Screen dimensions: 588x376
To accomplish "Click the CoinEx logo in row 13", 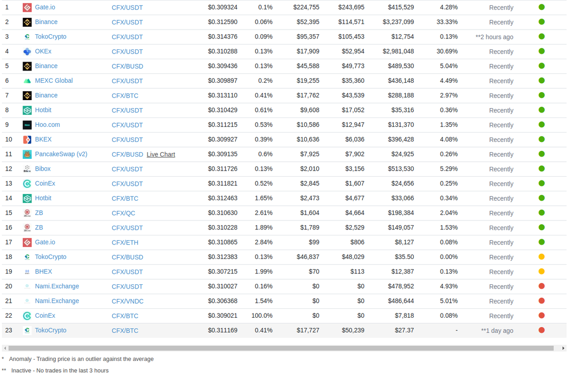I will pyautogui.click(x=27, y=184).
